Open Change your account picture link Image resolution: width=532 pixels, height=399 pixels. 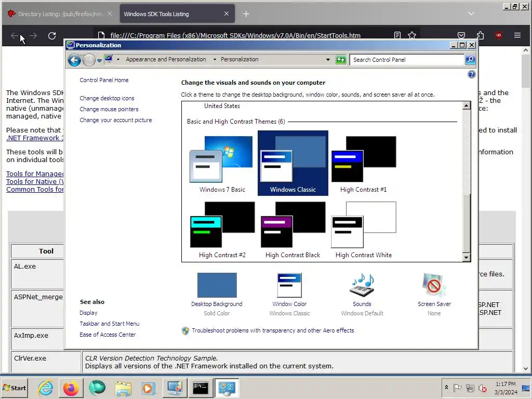(x=116, y=120)
